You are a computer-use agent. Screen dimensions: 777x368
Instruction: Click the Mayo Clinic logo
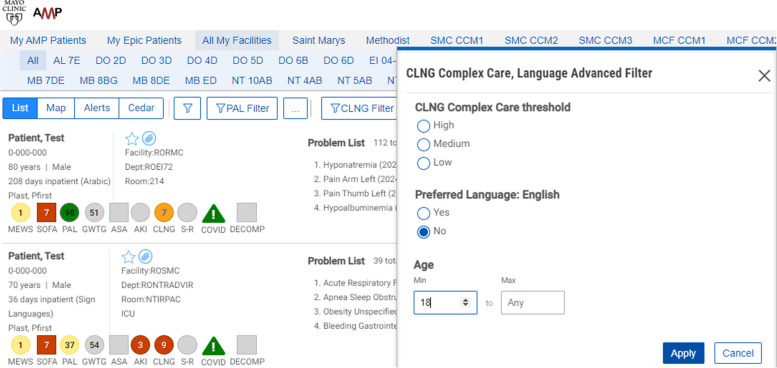coord(13,13)
